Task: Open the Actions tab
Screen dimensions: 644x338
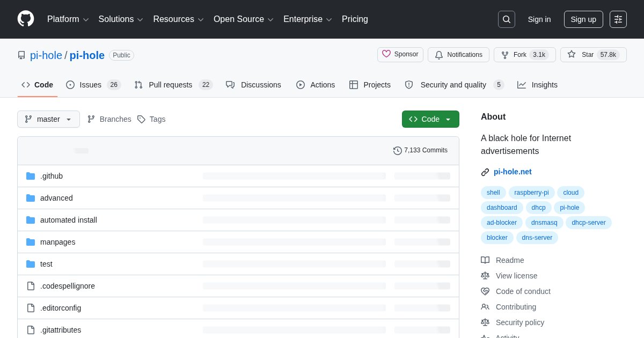Action: tap(316, 85)
